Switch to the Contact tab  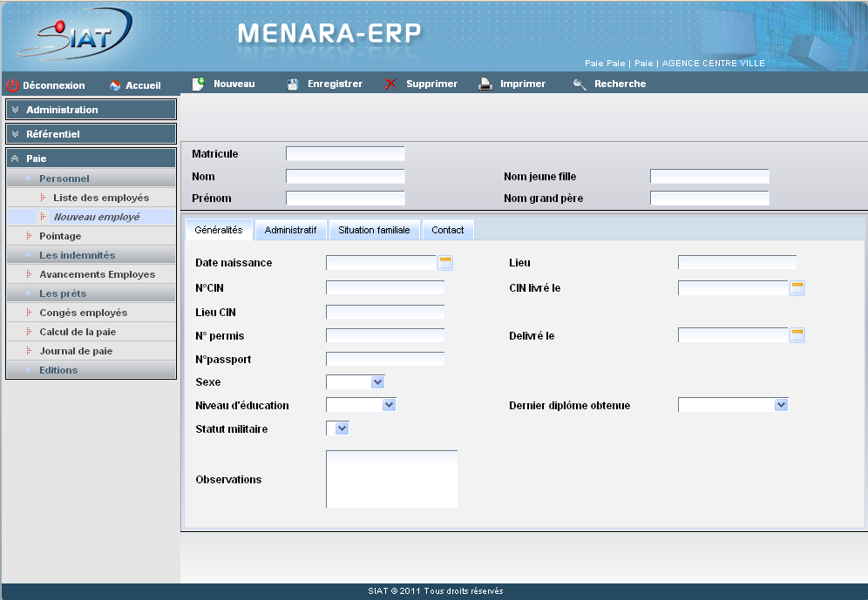tap(448, 230)
